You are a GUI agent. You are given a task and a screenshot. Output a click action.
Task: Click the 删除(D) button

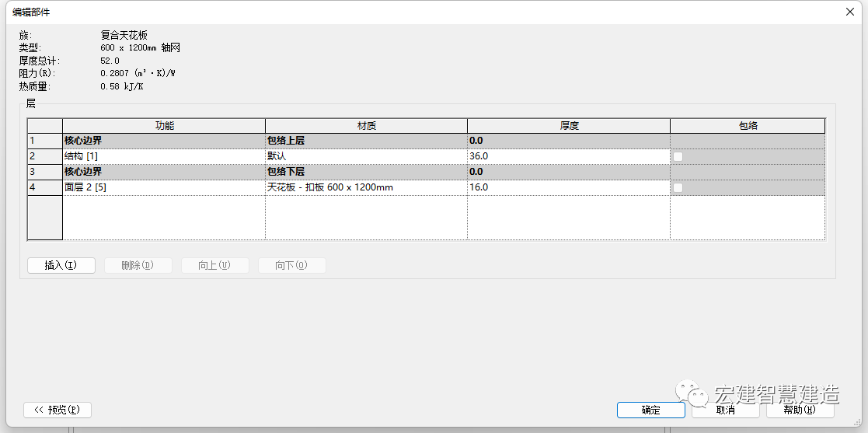point(138,265)
